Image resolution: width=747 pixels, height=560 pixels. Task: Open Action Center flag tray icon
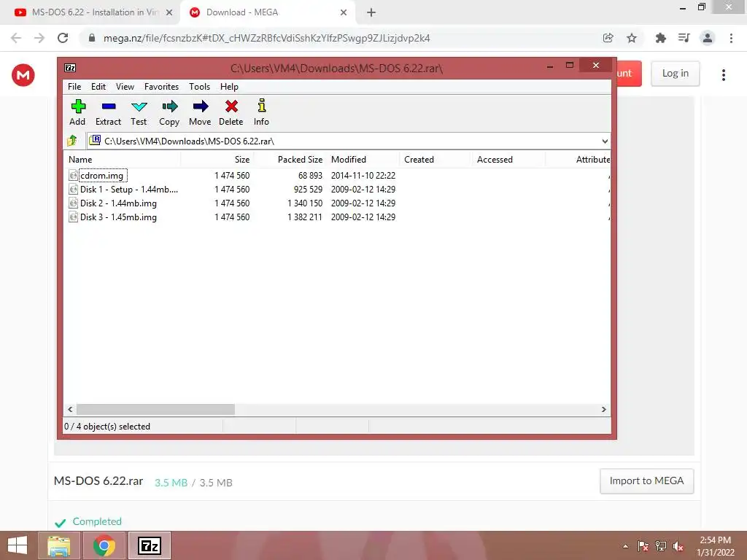click(x=643, y=546)
